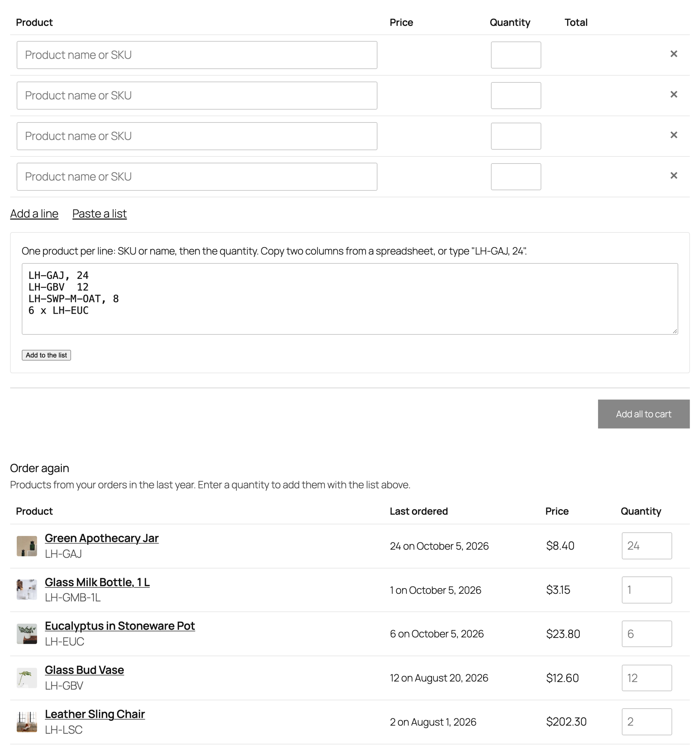Viewport: 700px width, 754px height.
Task: Focus the second row quantity box
Action: (516, 95)
